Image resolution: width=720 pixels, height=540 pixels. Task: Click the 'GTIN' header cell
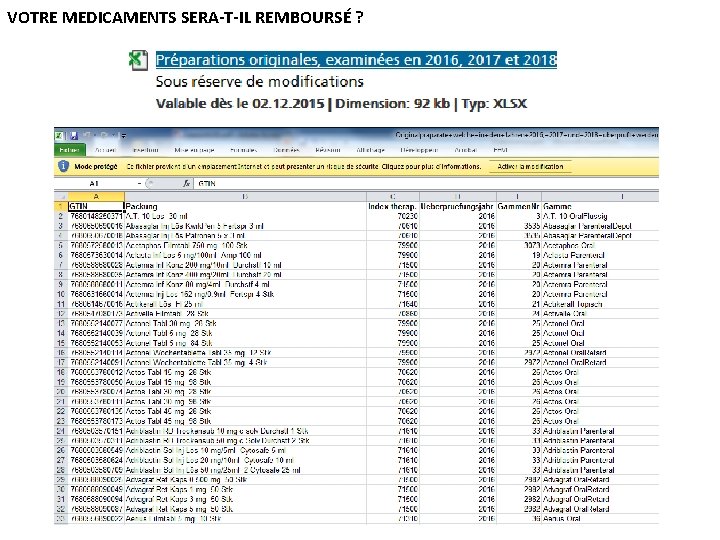click(96, 206)
